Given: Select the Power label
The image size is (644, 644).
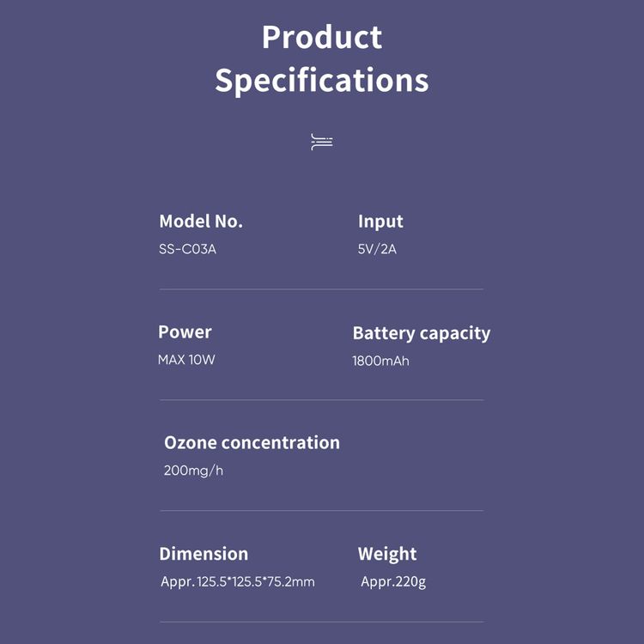Looking at the screenshot, I should (x=185, y=331).
